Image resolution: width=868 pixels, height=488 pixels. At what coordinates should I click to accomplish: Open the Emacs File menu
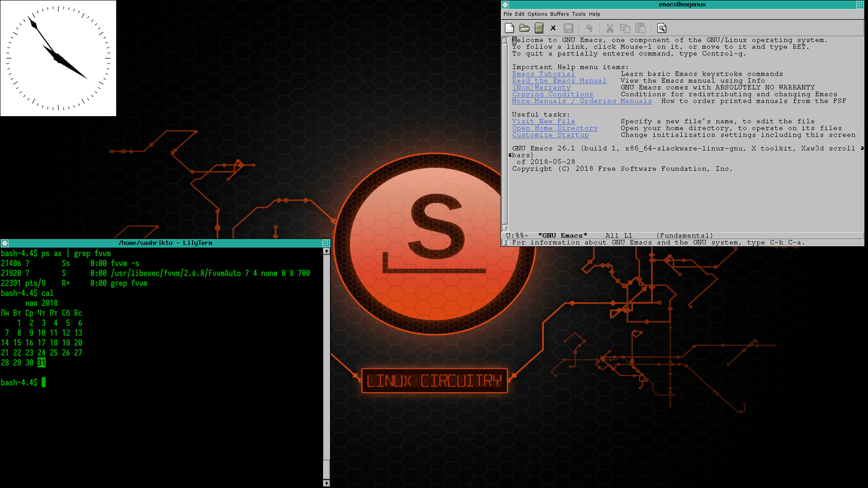tap(508, 14)
